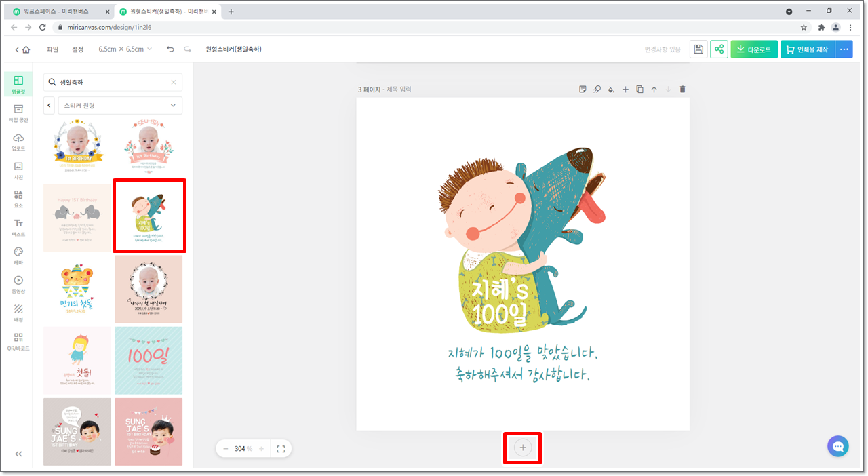This screenshot has height=476, width=868.
Task: Toggle fullscreen view of canvas
Action: click(x=281, y=448)
